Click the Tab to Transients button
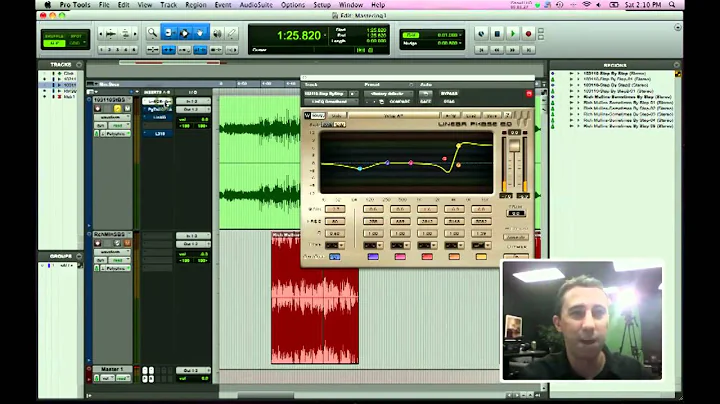Image resolution: width=720 pixels, height=404 pixels. point(169,50)
